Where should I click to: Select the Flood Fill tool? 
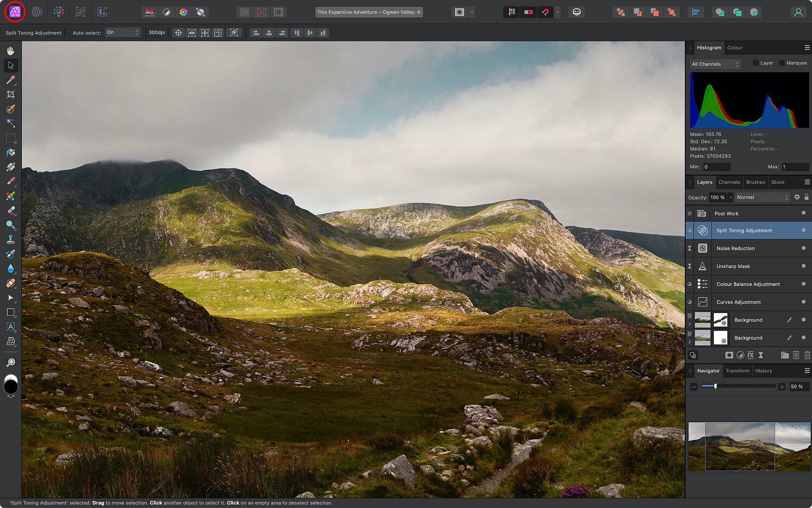[x=11, y=152]
